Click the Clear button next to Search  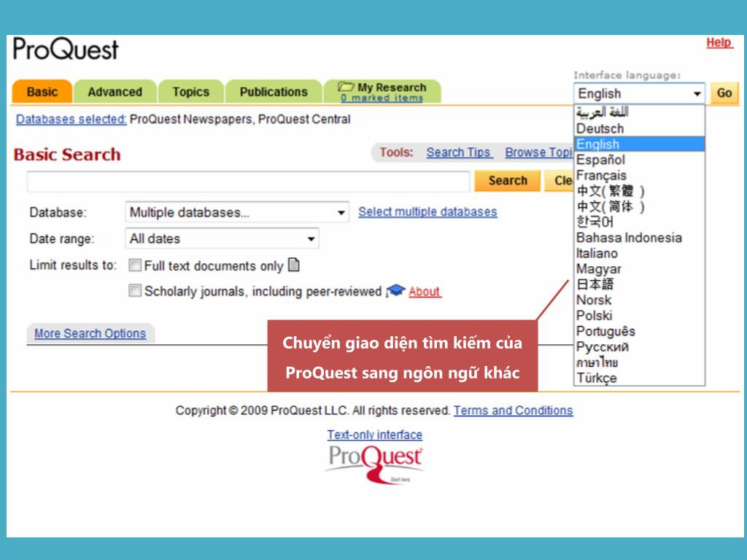(x=560, y=181)
